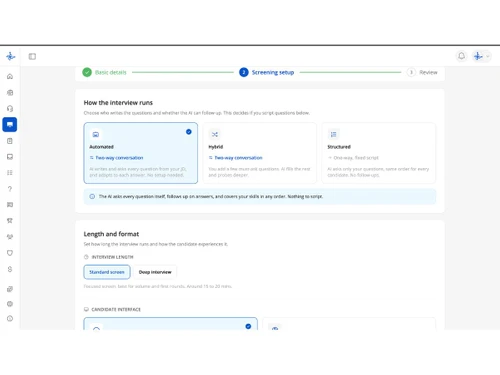Screen dimensions: 500x375
Task: Click the Automated card monitor icon
Action: click(x=96, y=134)
